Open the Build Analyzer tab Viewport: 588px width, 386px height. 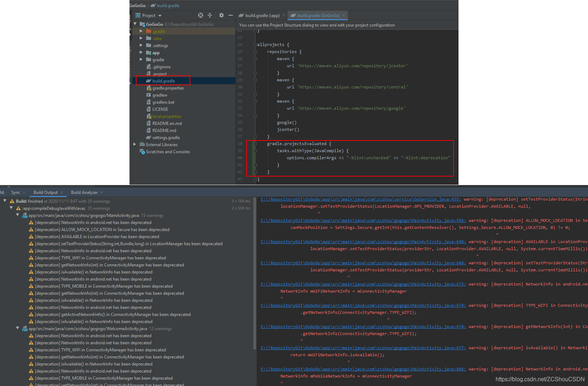[x=84, y=192]
